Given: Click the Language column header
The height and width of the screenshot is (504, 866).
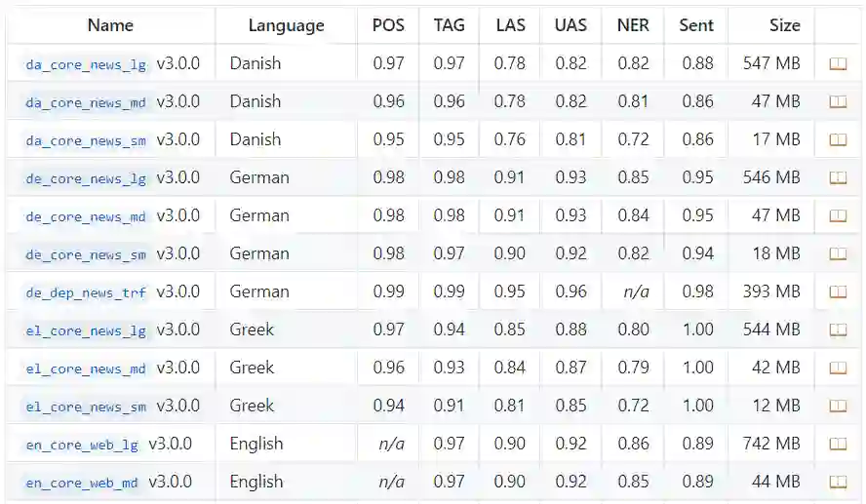Looking at the screenshot, I should [x=286, y=25].
